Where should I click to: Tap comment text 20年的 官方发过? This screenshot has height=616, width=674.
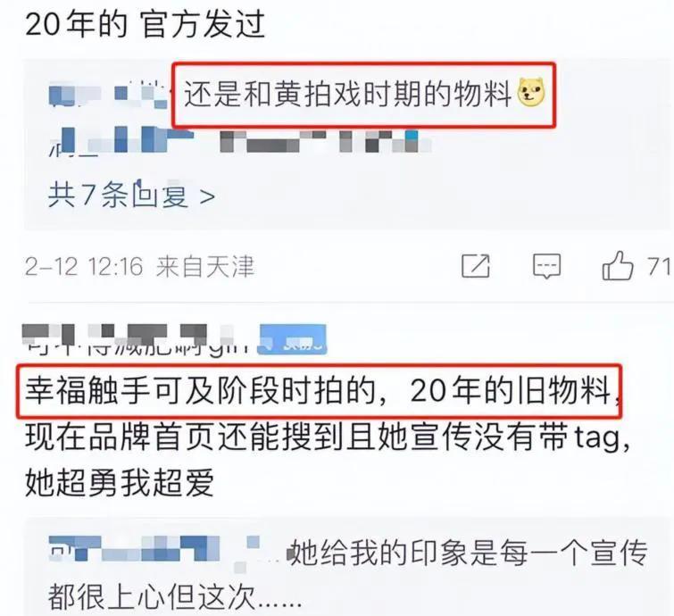(146, 23)
